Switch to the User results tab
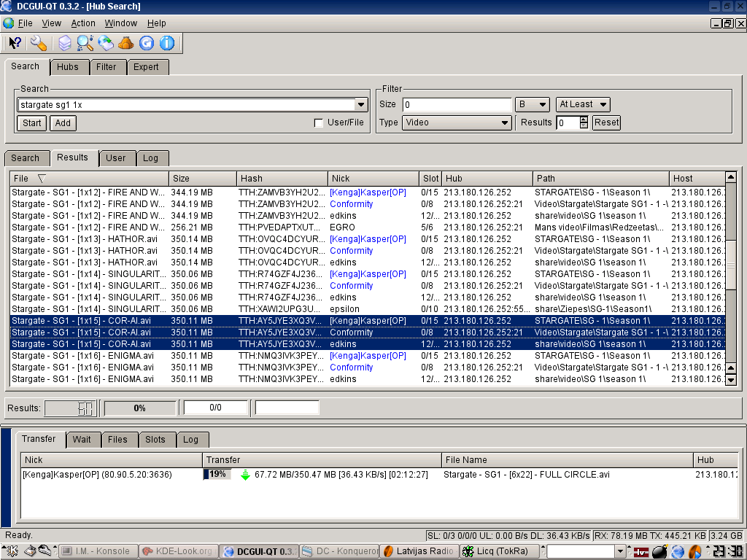Image resolution: width=747 pixels, height=560 pixels. (x=116, y=158)
